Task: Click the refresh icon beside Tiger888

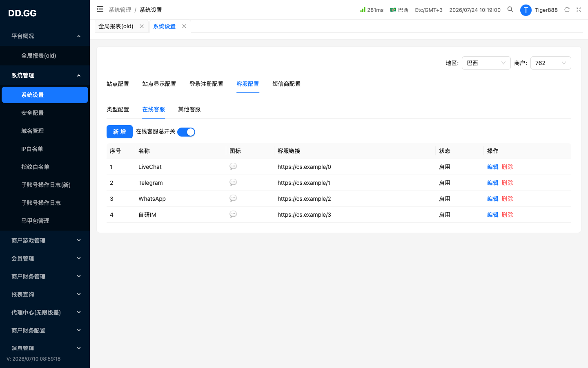Action: [x=567, y=10]
